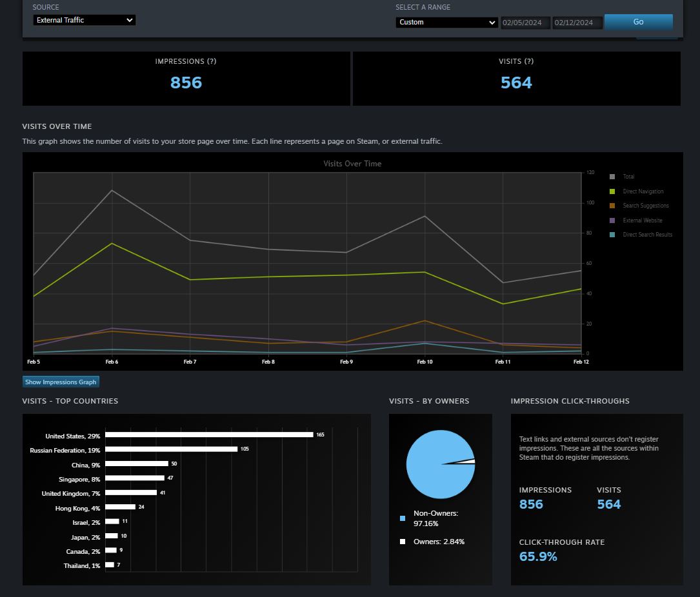Viewport: 700px width, 597px height.
Task: Click the Feb 10 label on the chart axis
Action: click(x=425, y=362)
